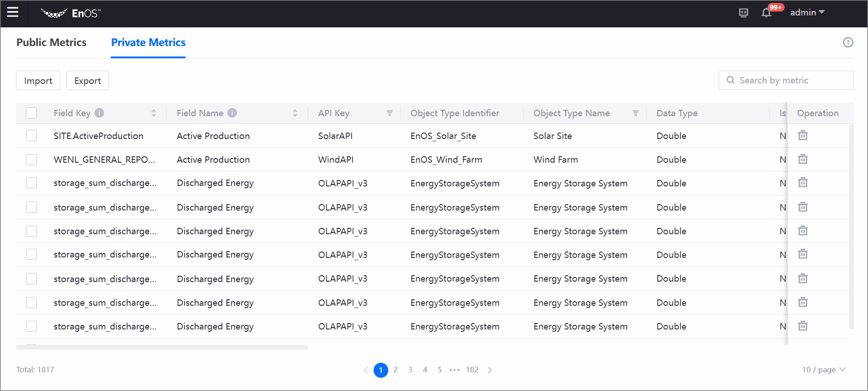Select the Wind Farm row checkbox
Viewport: 868px width, 391px height.
point(31,159)
